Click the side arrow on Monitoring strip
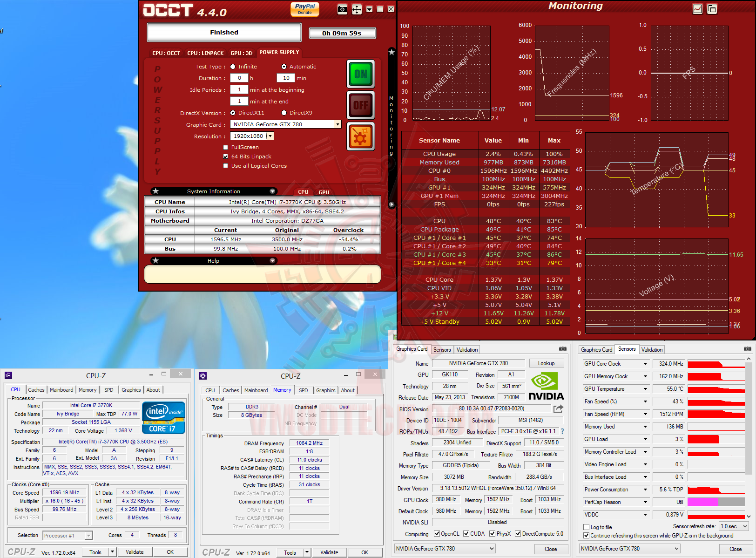Image resolution: width=756 pixels, height=558 pixels. click(391, 204)
